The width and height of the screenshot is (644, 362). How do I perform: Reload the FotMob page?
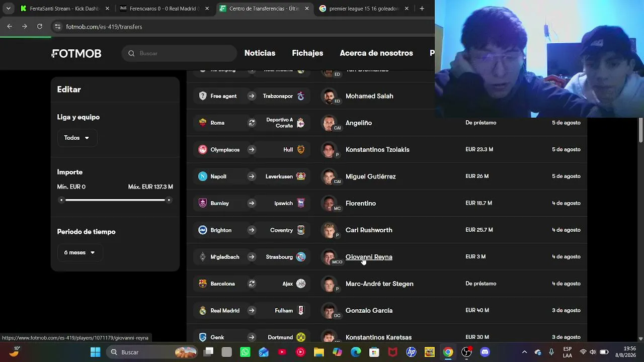point(40,27)
